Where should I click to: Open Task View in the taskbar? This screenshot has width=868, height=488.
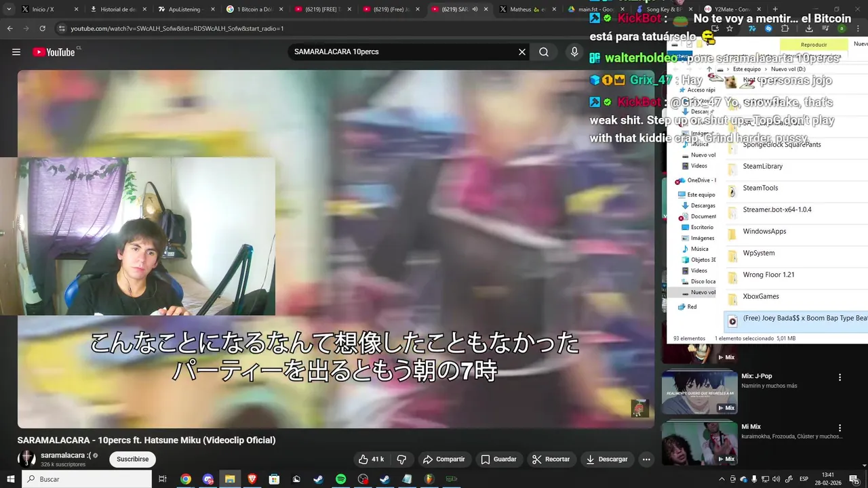pyautogui.click(x=163, y=479)
